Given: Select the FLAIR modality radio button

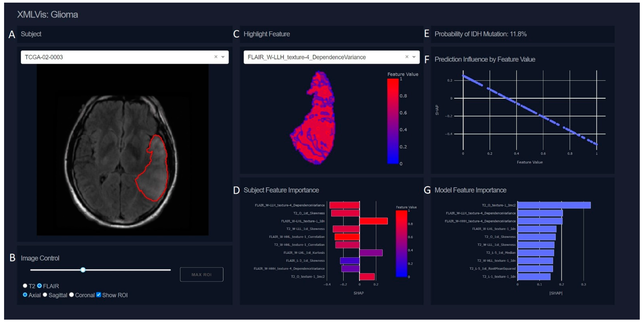Looking at the screenshot, I should 39,286.
